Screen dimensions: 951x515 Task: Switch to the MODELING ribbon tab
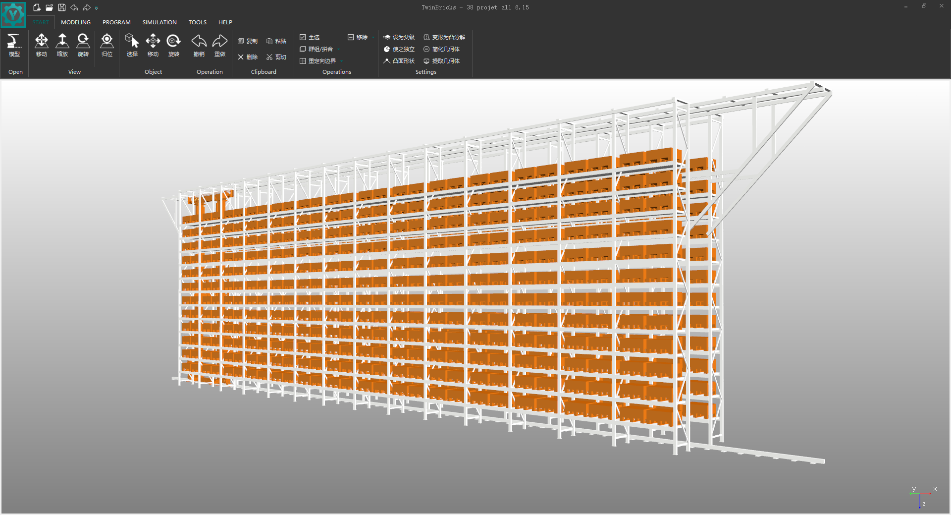click(76, 22)
